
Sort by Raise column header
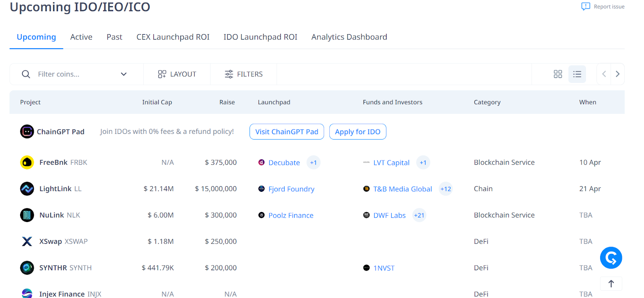click(x=227, y=102)
